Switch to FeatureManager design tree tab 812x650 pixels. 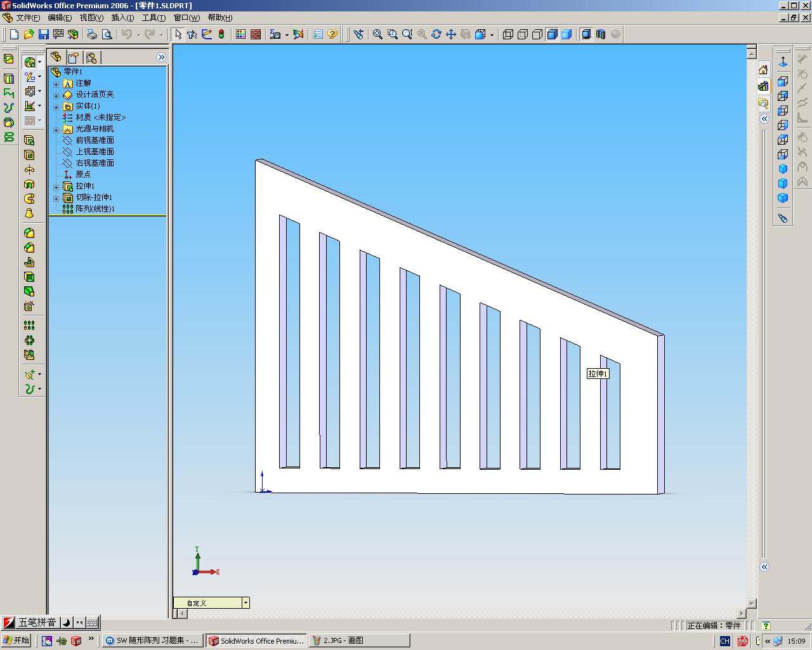pos(56,57)
